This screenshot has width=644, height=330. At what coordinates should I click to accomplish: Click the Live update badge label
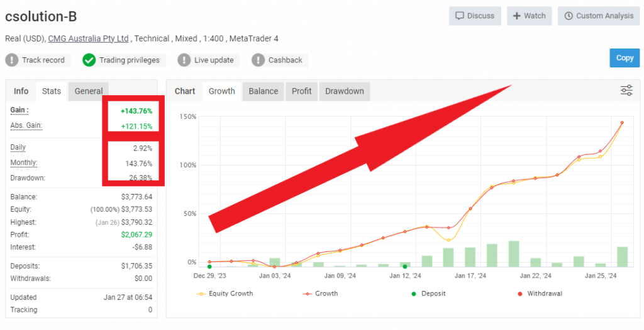pyautogui.click(x=214, y=60)
